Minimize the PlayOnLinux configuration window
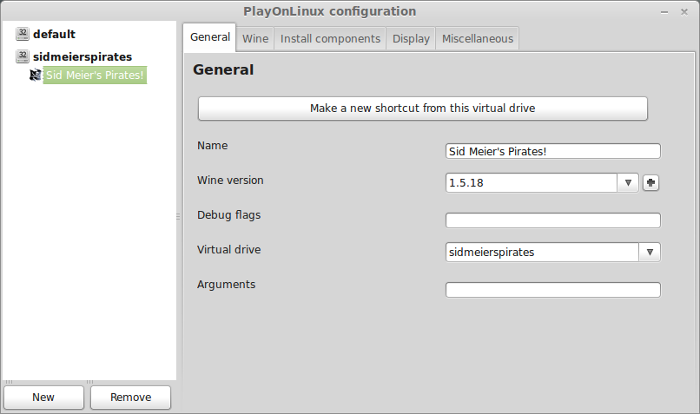This screenshot has height=414, width=700. [664, 12]
